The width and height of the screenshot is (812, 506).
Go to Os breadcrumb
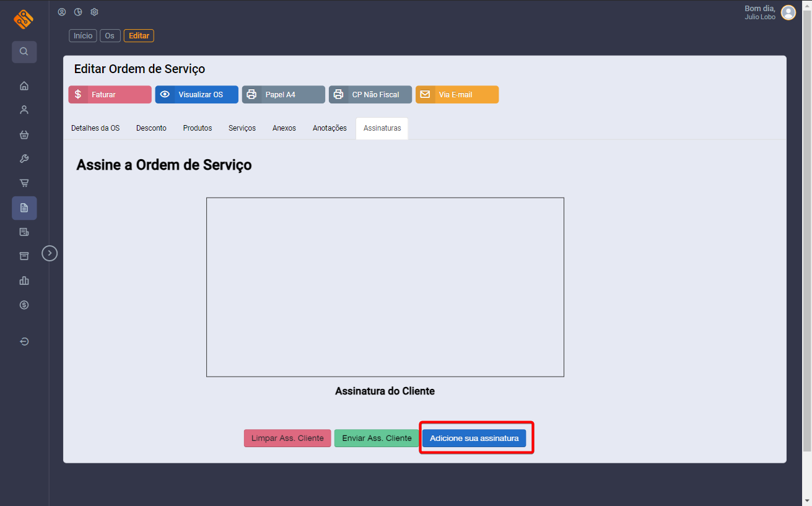[110, 36]
